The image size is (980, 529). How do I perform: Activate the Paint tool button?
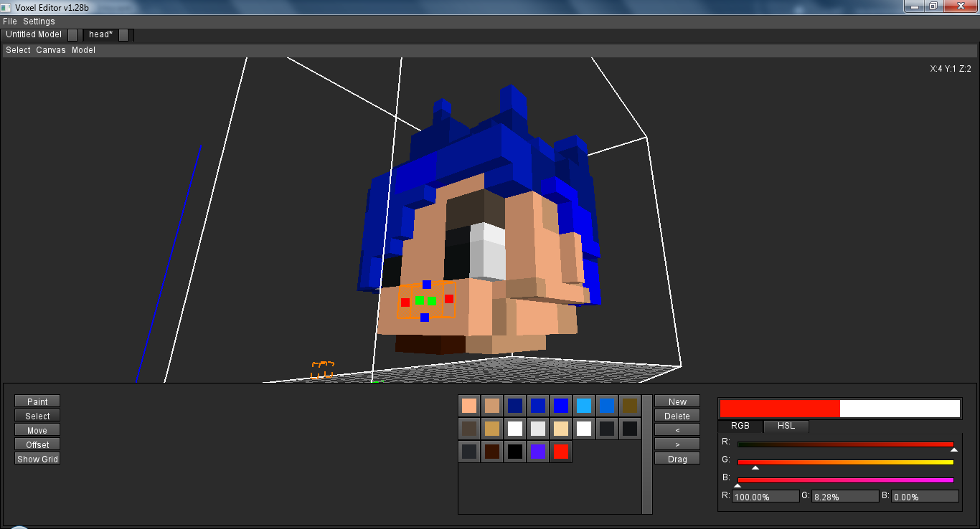[37, 401]
